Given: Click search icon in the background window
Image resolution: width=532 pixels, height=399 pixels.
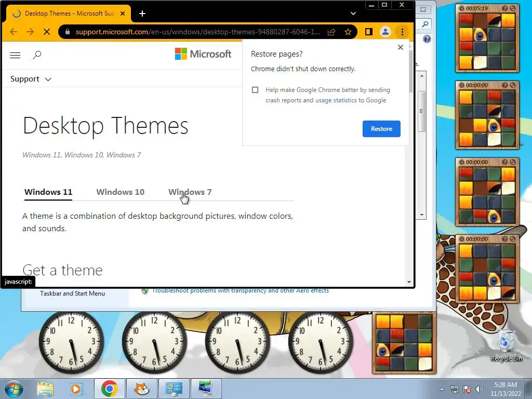Looking at the screenshot, I should click(425, 24).
